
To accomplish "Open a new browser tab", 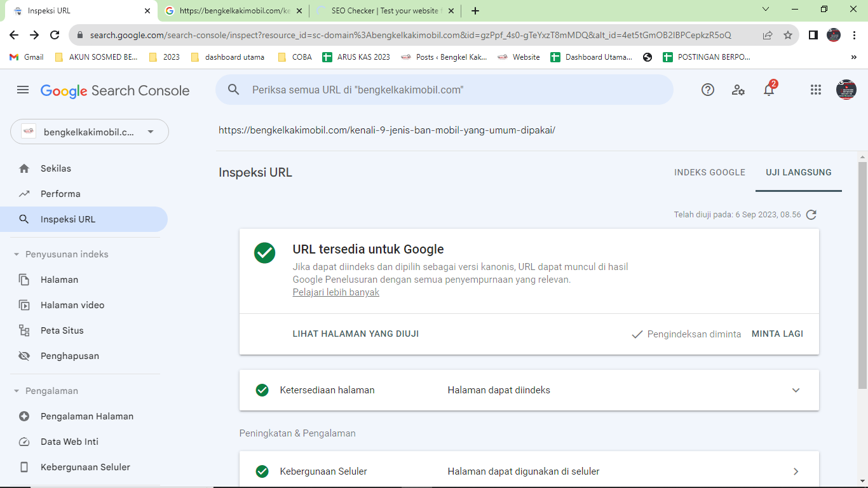I will pyautogui.click(x=475, y=11).
